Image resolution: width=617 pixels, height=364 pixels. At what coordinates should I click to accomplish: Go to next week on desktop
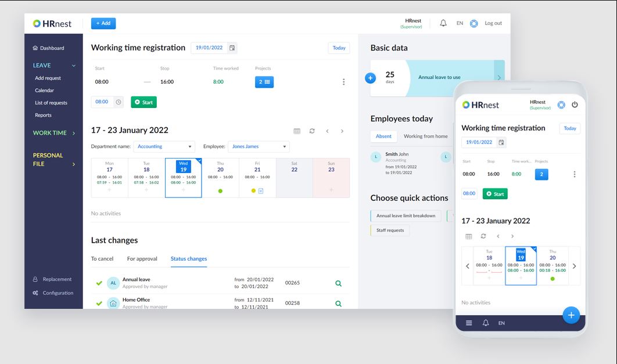342,131
